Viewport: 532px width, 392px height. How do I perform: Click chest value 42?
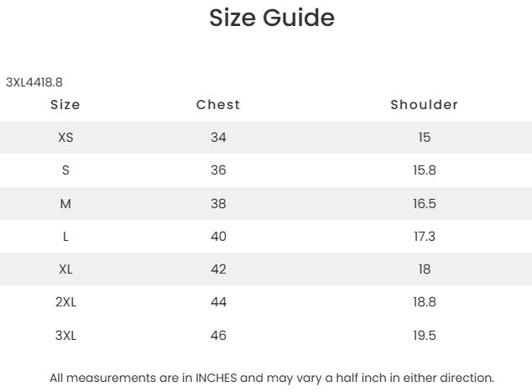pos(218,269)
